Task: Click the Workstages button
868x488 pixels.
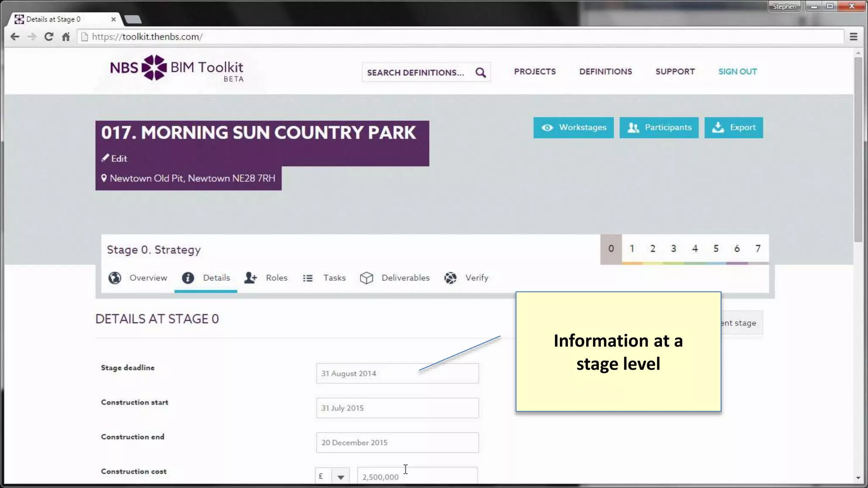Action: point(573,128)
